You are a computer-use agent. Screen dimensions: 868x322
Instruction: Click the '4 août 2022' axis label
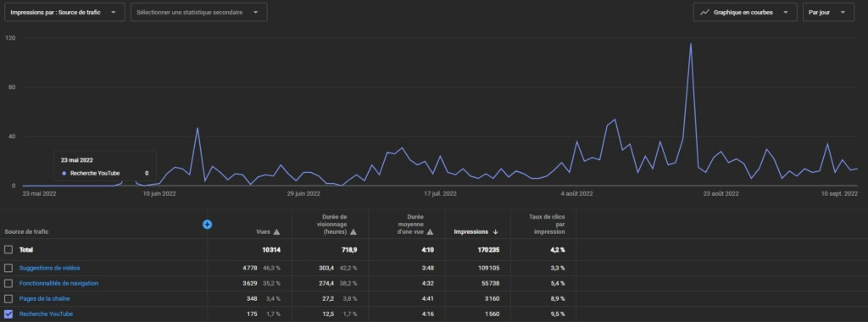(x=576, y=194)
